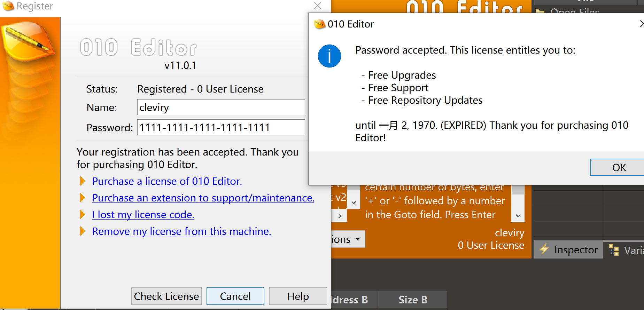Click the pen logo image in Register sidebar
644x310 pixels.
click(29, 42)
